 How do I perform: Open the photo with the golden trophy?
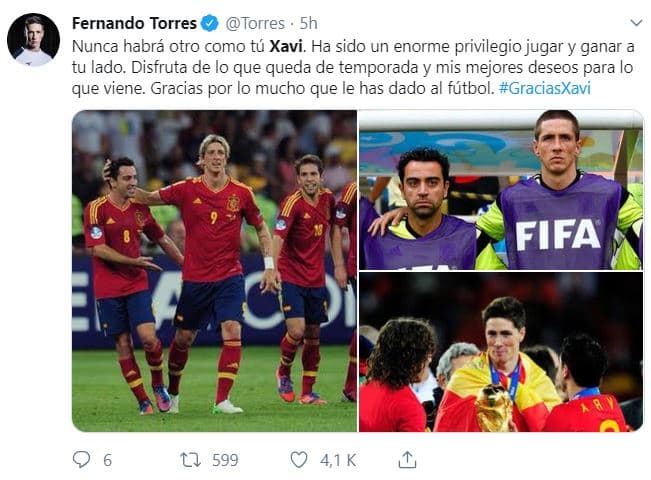pos(501,352)
